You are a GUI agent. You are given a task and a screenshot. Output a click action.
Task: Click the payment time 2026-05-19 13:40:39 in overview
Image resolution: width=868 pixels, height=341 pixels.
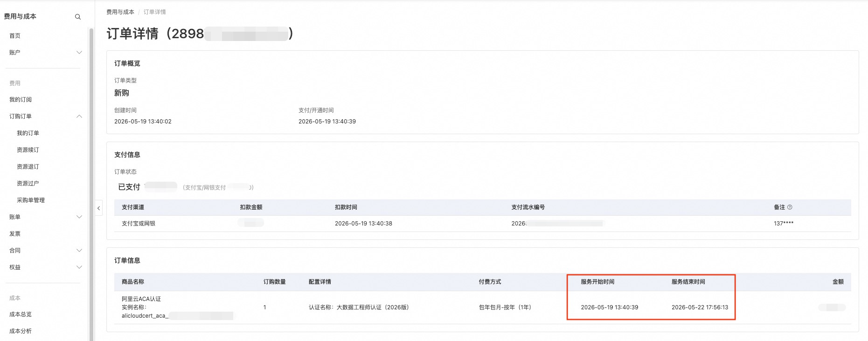(327, 122)
